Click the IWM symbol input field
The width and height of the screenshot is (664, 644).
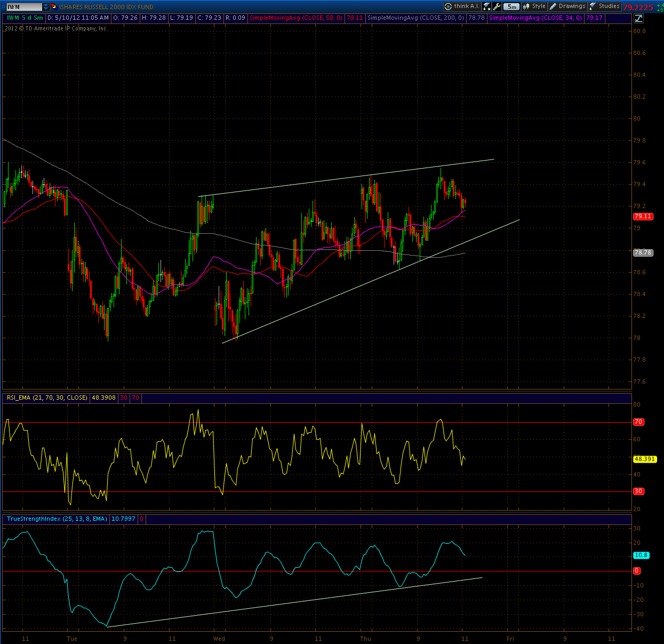[x=24, y=7]
